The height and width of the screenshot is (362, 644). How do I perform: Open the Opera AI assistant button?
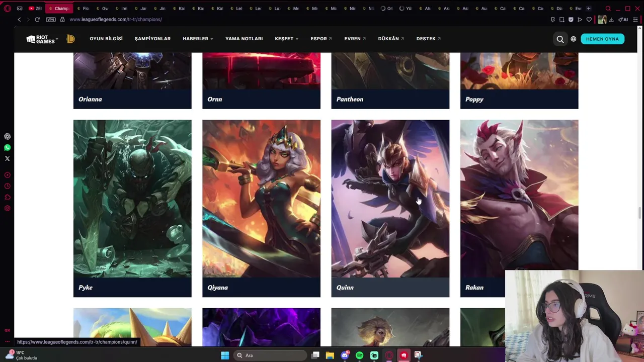623,20
